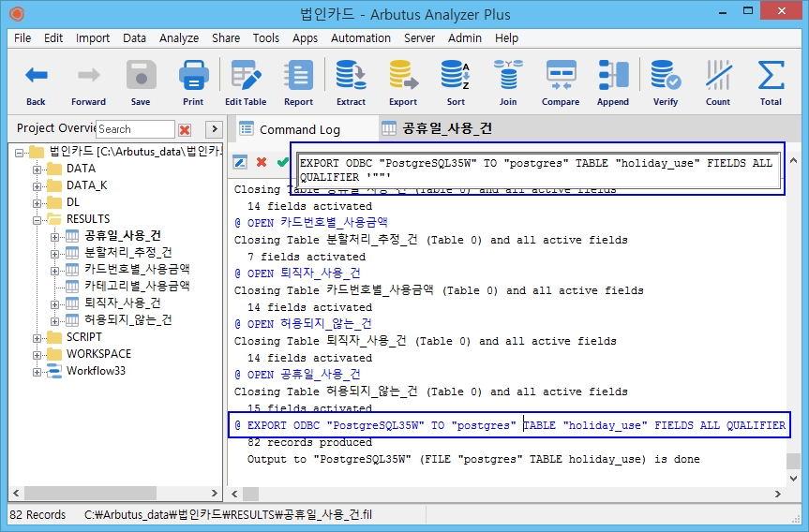Open the Import menu

[93, 38]
